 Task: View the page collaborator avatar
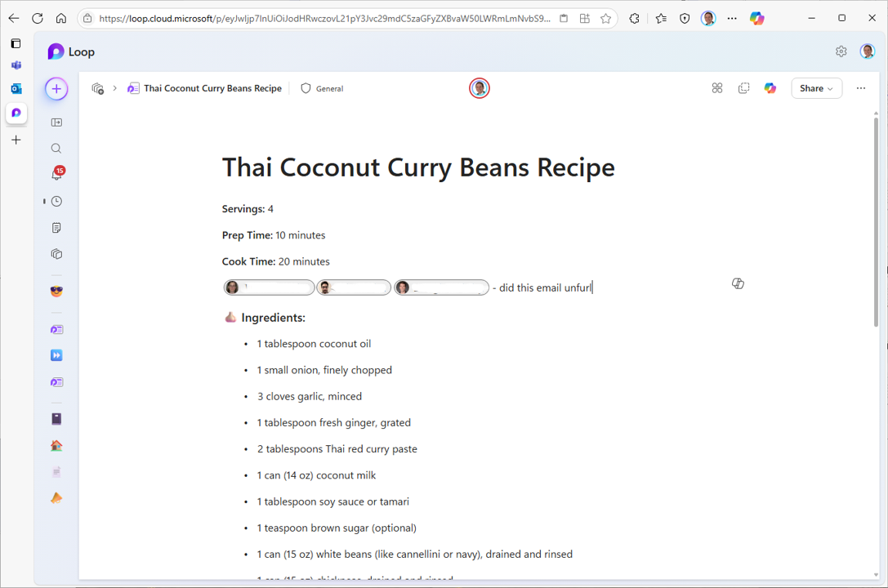tap(479, 88)
